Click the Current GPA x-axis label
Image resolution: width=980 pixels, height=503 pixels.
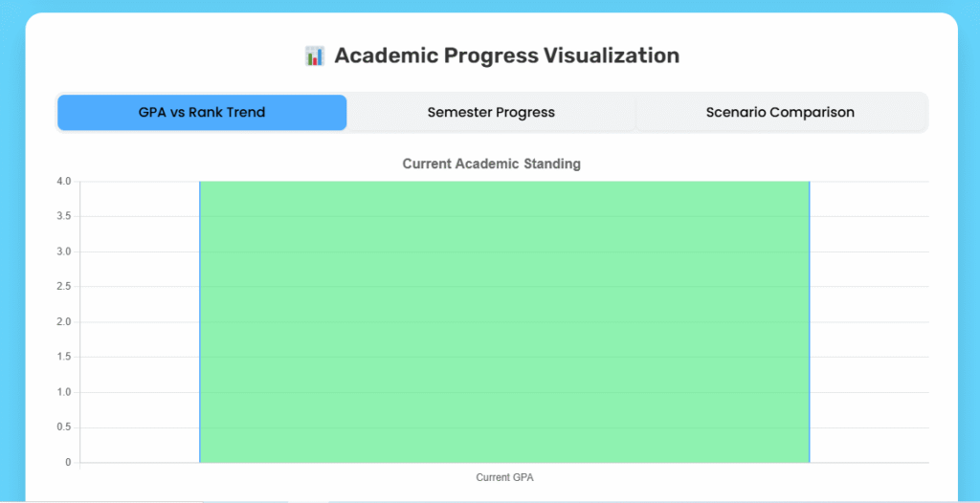click(504, 476)
